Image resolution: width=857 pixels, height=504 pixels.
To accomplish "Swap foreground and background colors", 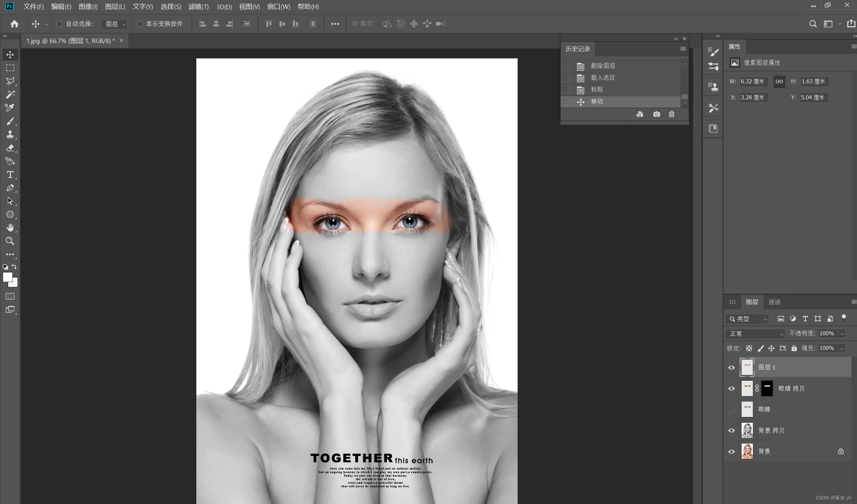I will [x=14, y=267].
